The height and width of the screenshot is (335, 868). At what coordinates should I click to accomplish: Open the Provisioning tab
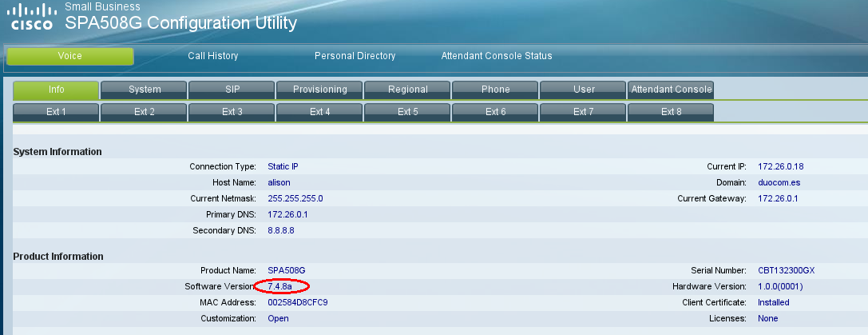(319, 90)
